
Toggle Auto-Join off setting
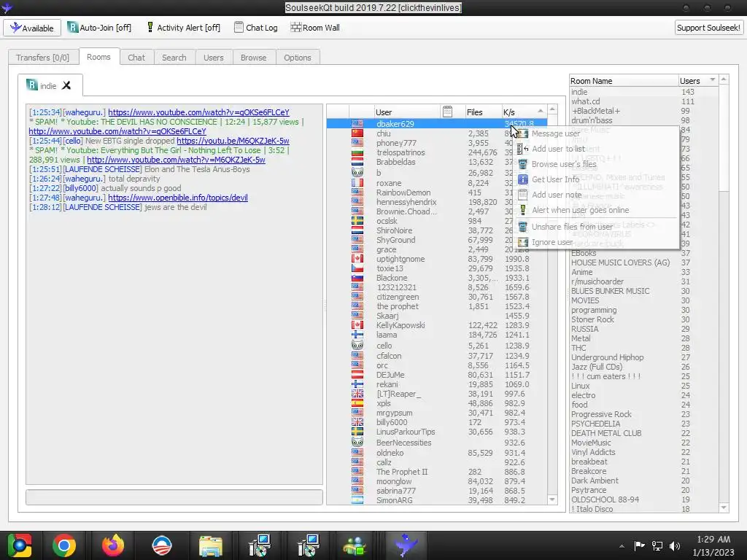coord(99,28)
